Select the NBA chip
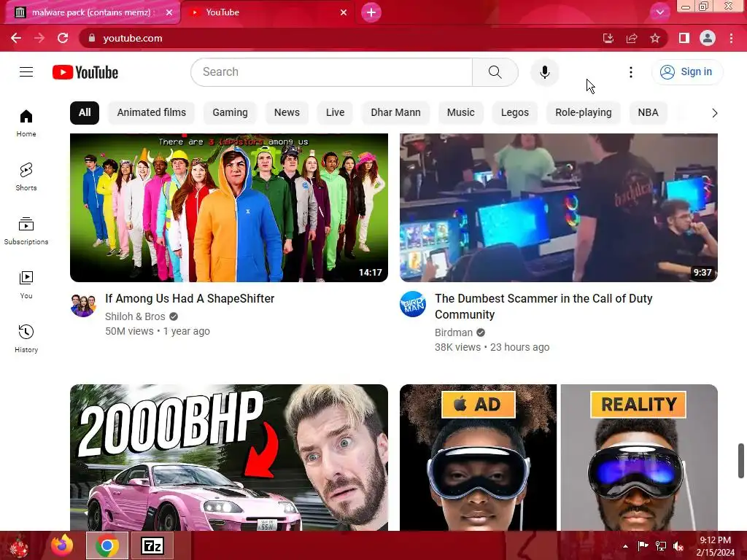The image size is (747, 560). (648, 112)
